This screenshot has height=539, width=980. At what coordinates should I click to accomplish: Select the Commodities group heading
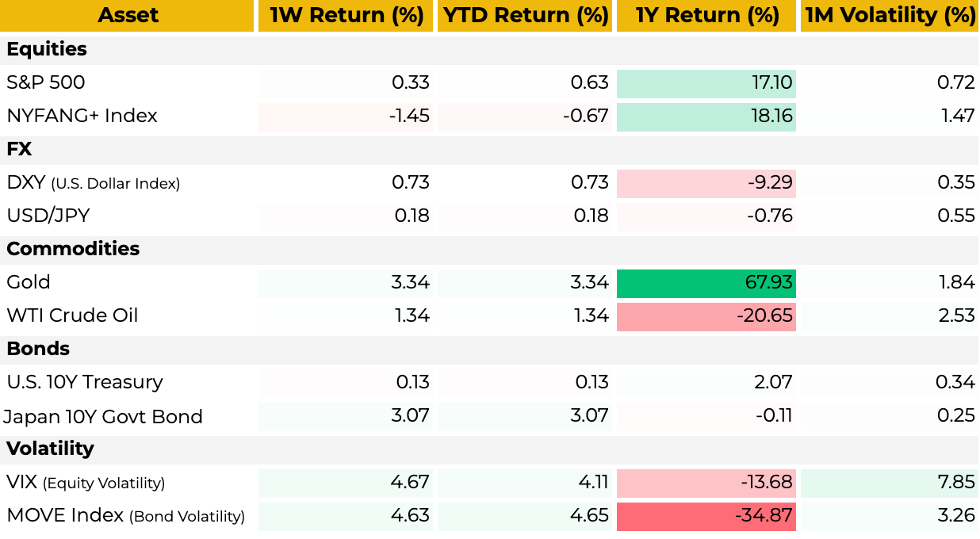click(x=73, y=249)
